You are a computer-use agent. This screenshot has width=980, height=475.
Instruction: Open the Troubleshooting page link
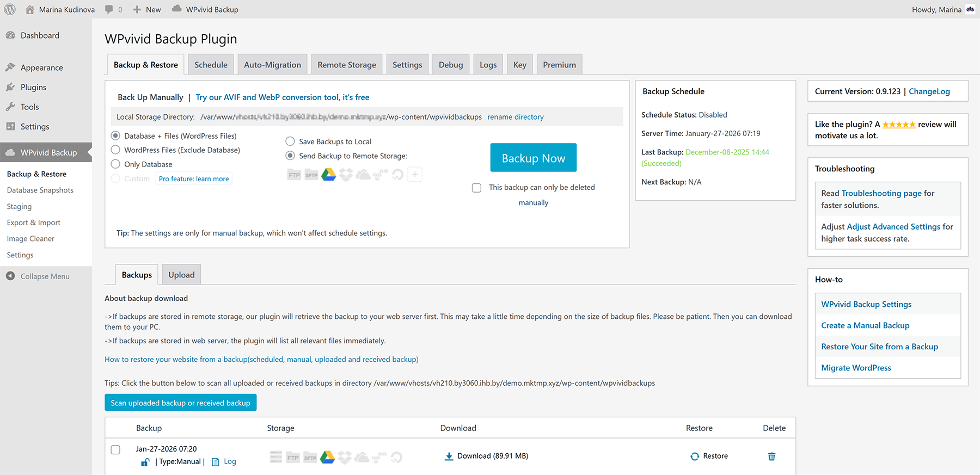pos(881,193)
